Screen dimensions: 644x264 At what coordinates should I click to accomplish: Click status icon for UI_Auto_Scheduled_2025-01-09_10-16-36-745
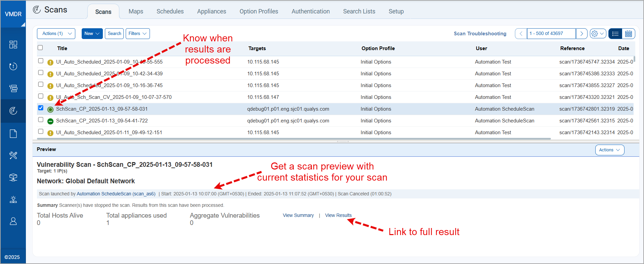pos(50,86)
